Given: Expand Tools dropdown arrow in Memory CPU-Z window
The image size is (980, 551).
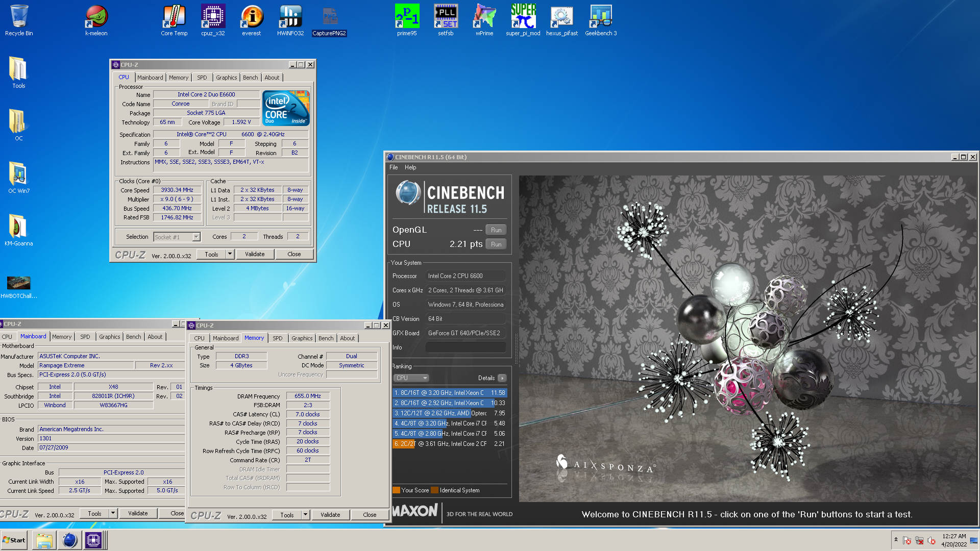Looking at the screenshot, I should [x=305, y=515].
